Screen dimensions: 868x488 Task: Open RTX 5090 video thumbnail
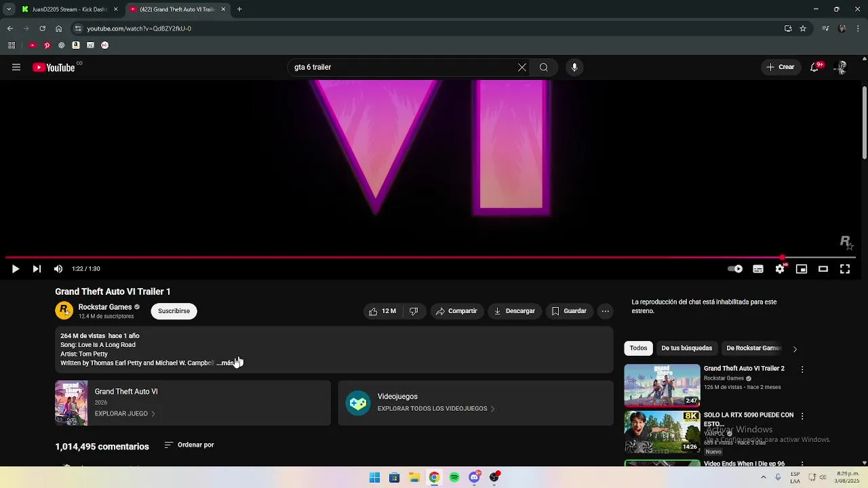(x=662, y=432)
